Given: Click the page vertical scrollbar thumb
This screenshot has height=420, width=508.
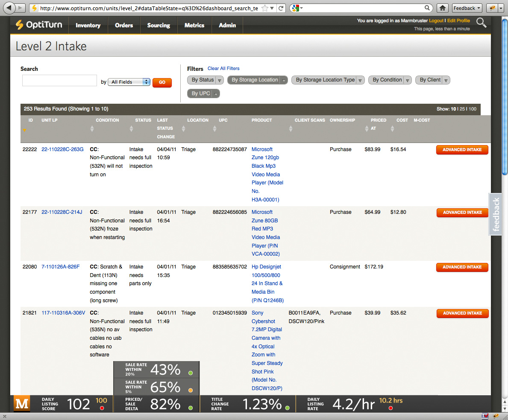Looking at the screenshot, I should pos(505,97).
